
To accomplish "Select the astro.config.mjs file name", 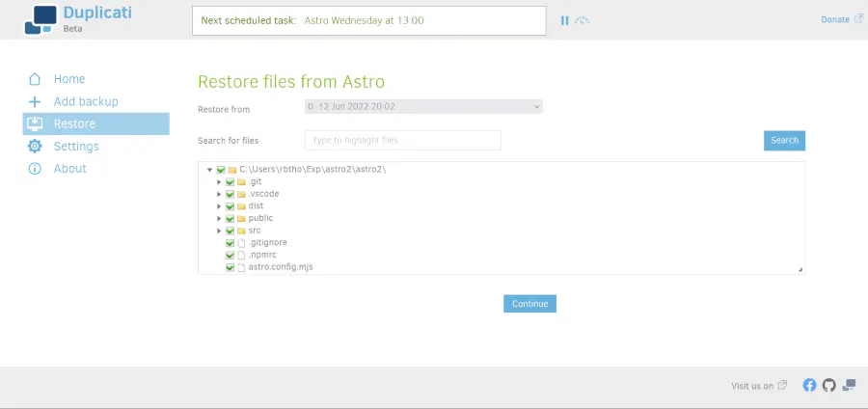I will (281, 267).
